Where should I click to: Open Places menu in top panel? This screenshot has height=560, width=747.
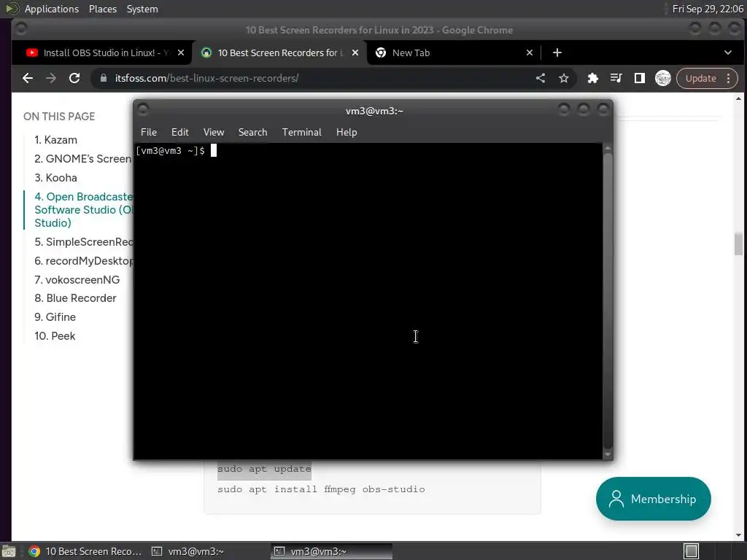click(102, 9)
